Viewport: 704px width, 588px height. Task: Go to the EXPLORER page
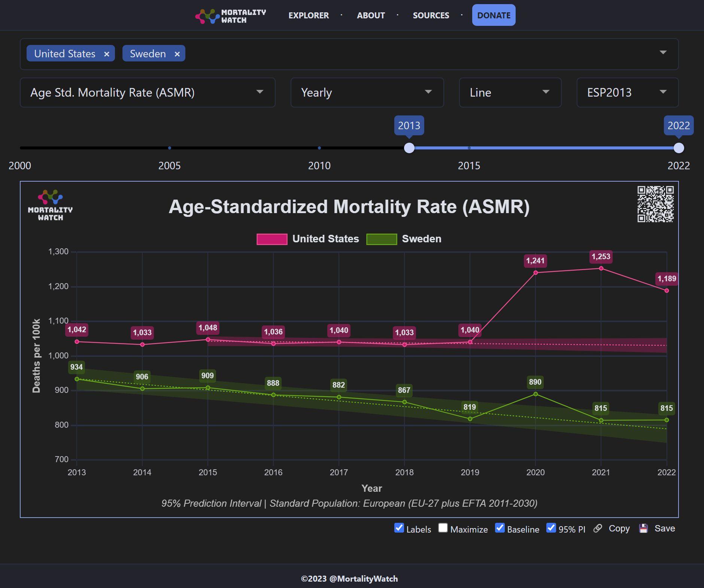click(x=309, y=15)
